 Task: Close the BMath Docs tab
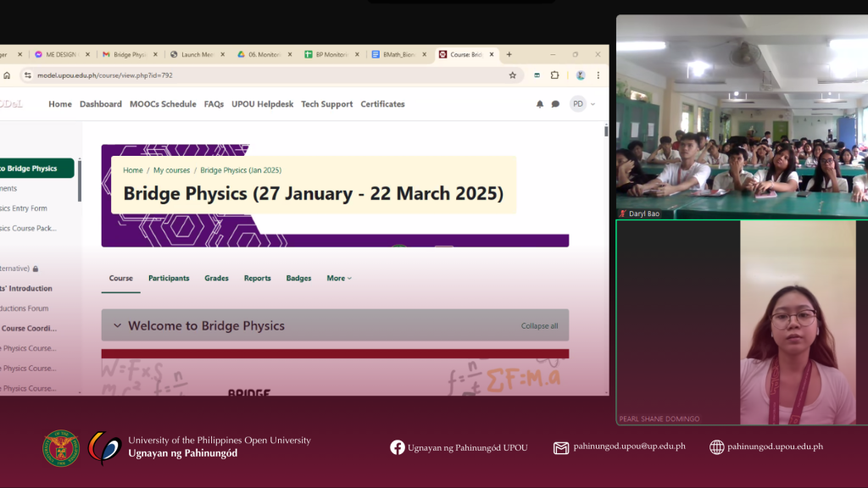click(x=424, y=54)
